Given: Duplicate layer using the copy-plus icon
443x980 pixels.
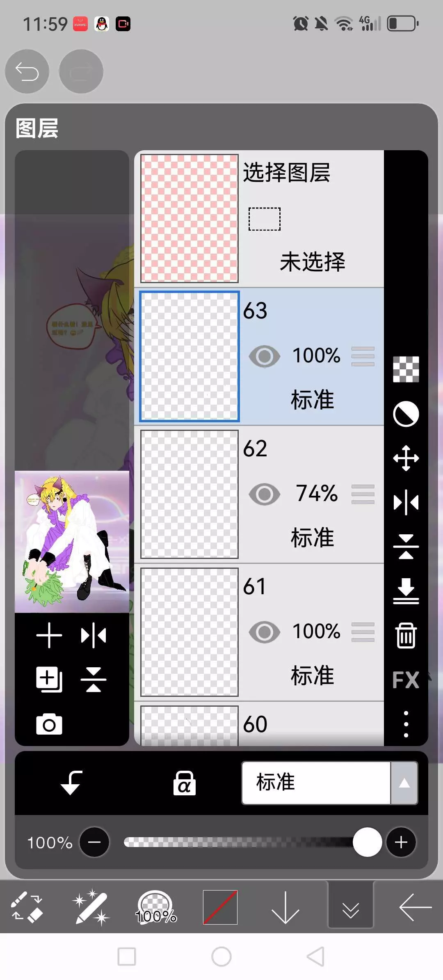Looking at the screenshot, I should coord(49,680).
